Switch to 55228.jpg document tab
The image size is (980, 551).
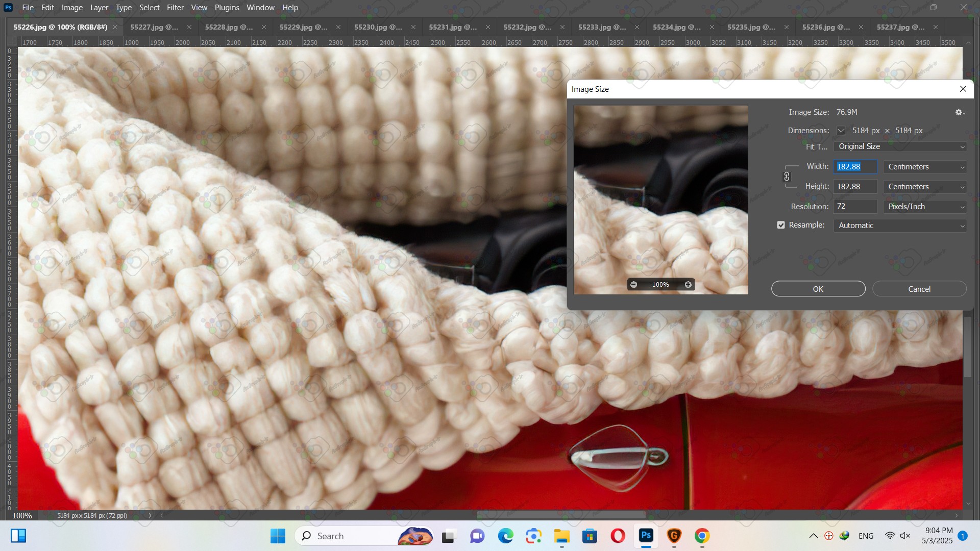[x=229, y=27]
